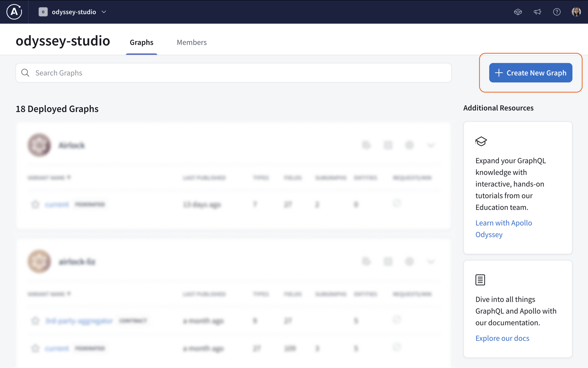Open the Odyssey graduation cap icon in header
The width and height of the screenshot is (588, 368).
pyautogui.click(x=518, y=12)
